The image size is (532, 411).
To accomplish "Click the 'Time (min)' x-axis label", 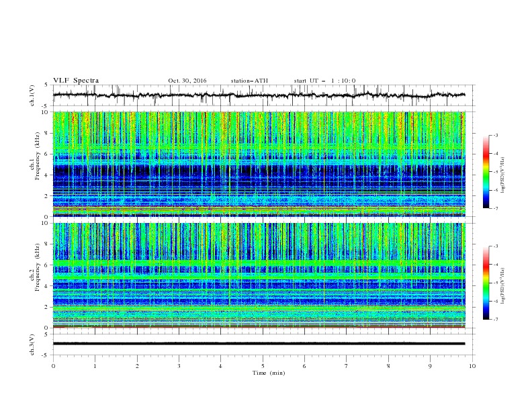I will (269, 373).
